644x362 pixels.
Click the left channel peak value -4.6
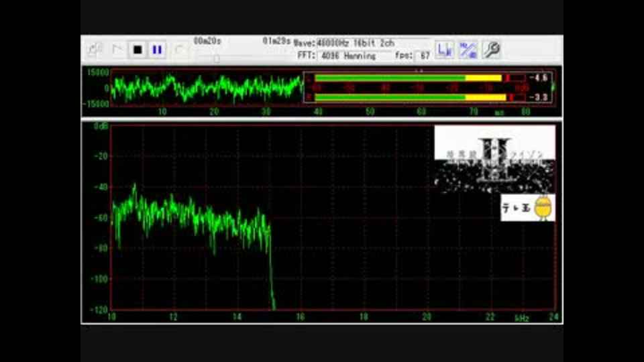pos(539,78)
